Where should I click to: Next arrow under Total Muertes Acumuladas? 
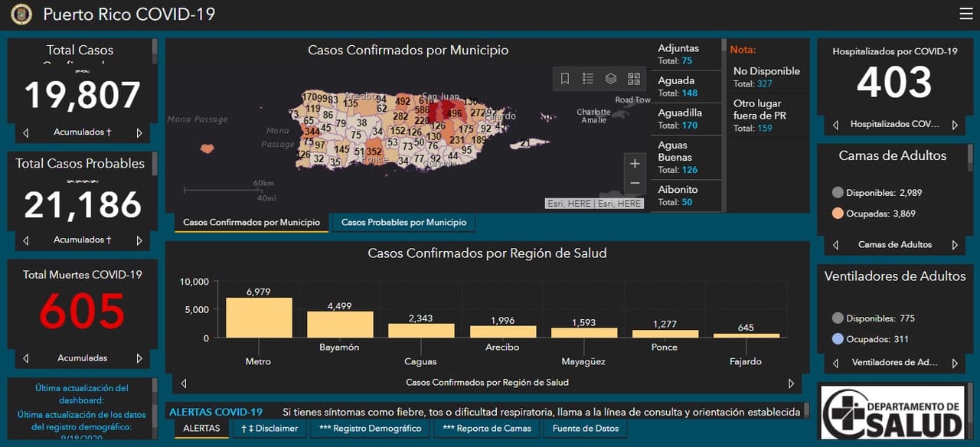click(139, 358)
